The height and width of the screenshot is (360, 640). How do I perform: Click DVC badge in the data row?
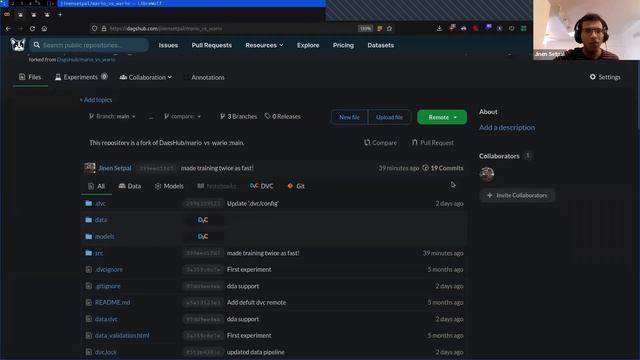tap(203, 220)
